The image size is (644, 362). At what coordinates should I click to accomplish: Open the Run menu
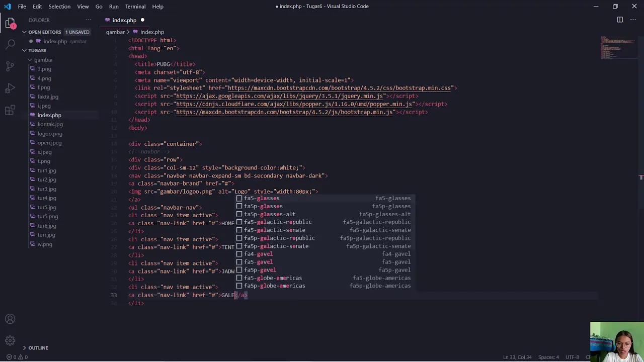click(114, 7)
